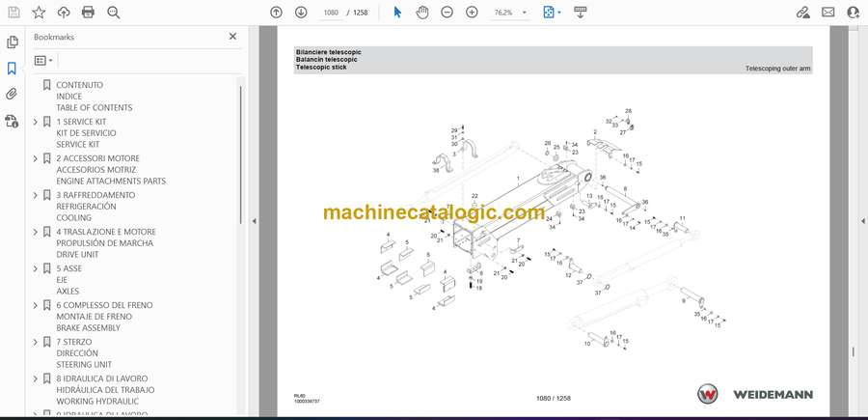Select the 5 ASSE bookmark text
The width and height of the screenshot is (868, 420).
(x=68, y=280)
